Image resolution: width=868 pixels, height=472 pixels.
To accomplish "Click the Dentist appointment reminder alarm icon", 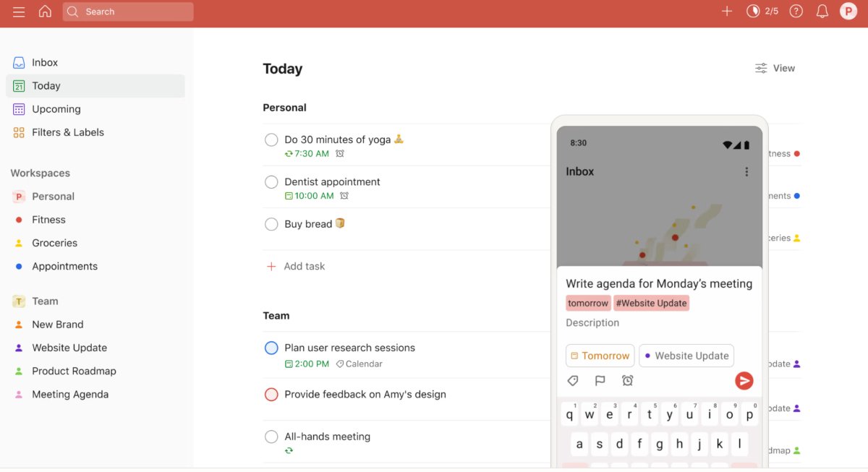I will pos(344,195).
